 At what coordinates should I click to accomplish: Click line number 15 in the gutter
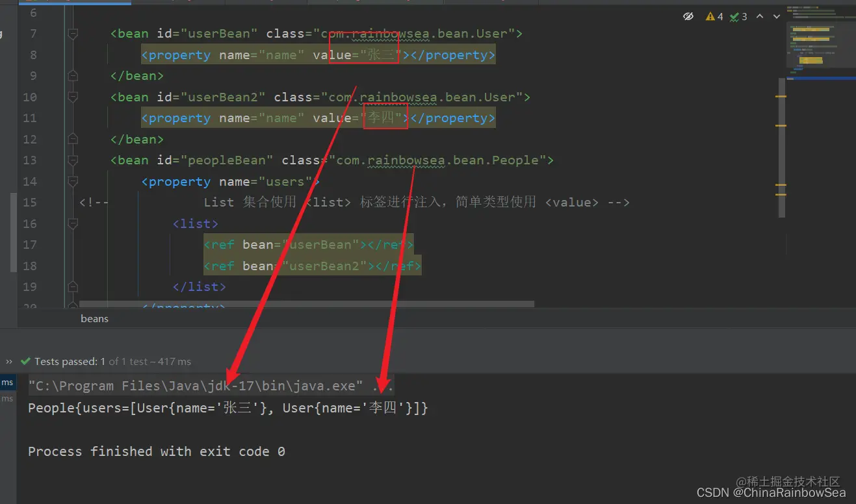29,202
